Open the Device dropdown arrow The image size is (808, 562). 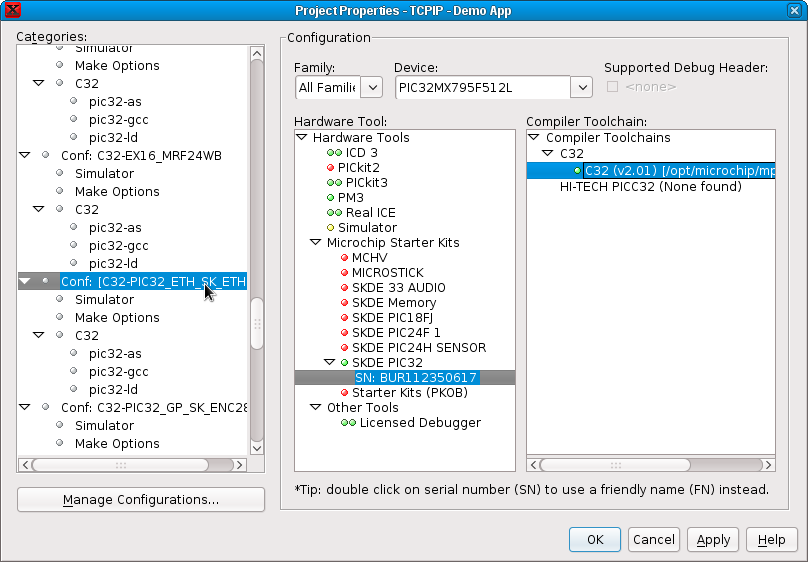click(582, 87)
